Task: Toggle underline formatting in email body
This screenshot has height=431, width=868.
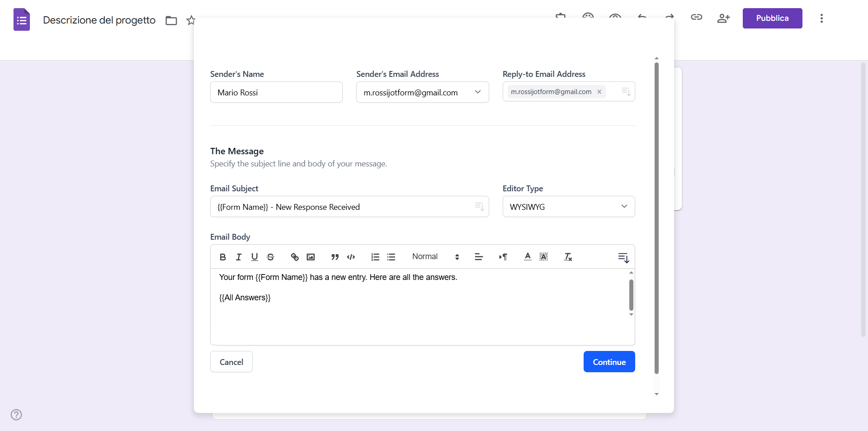Action: tap(255, 257)
